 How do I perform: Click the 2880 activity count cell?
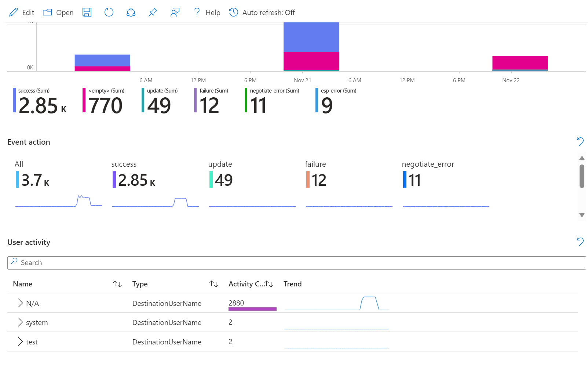pyautogui.click(x=252, y=304)
